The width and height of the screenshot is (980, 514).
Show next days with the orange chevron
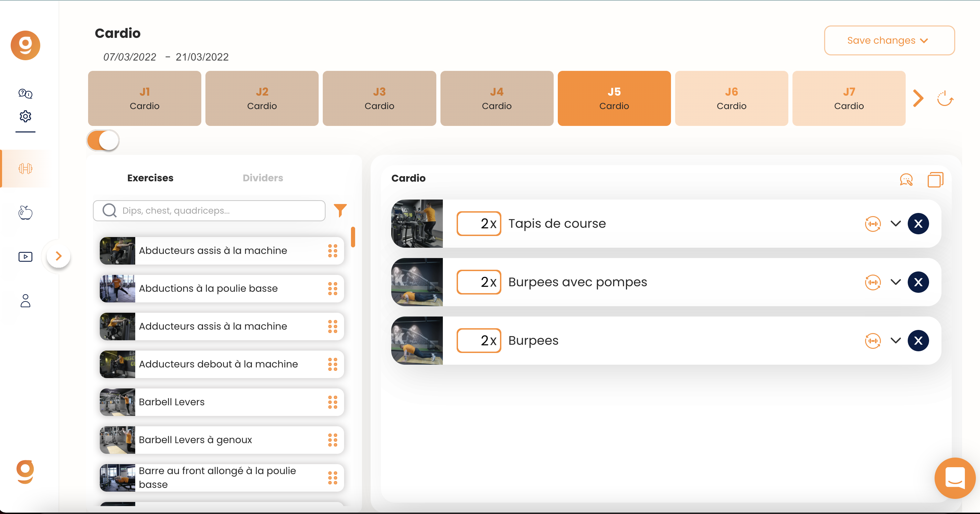(x=918, y=98)
